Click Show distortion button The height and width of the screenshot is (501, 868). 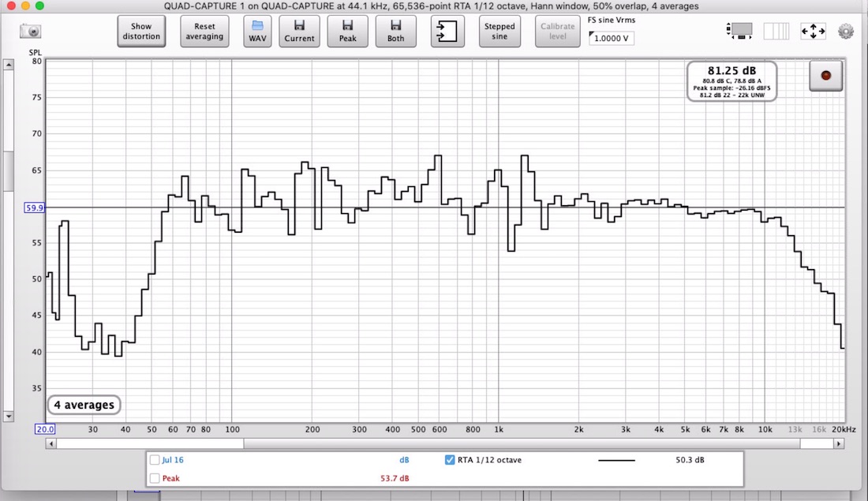point(141,31)
